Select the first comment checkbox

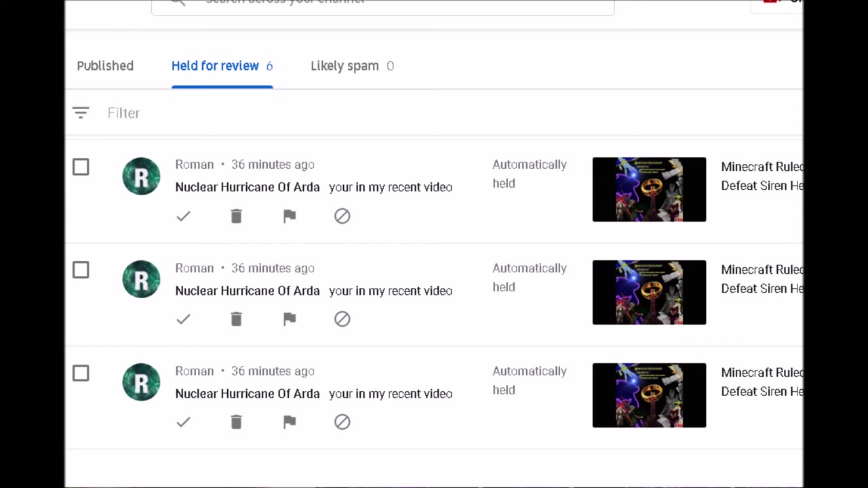tap(81, 167)
